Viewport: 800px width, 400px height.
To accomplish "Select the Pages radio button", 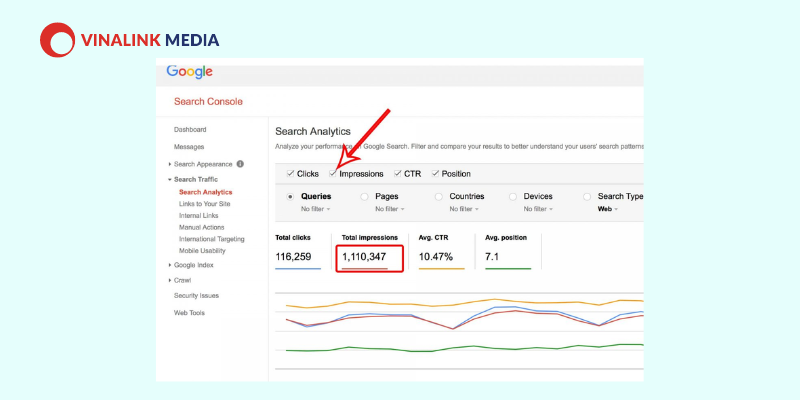I will click(x=364, y=196).
